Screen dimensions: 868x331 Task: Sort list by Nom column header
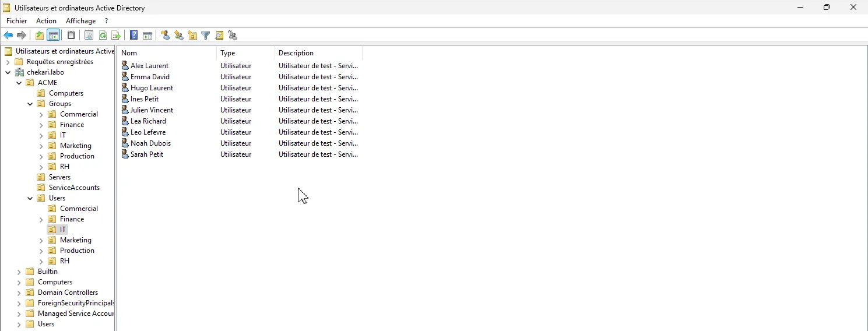pyautogui.click(x=166, y=53)
